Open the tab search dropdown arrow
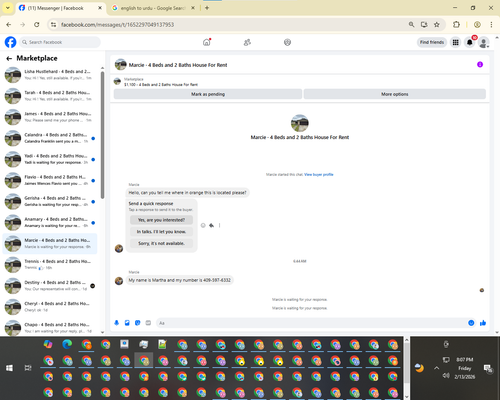 coord(8,8)
